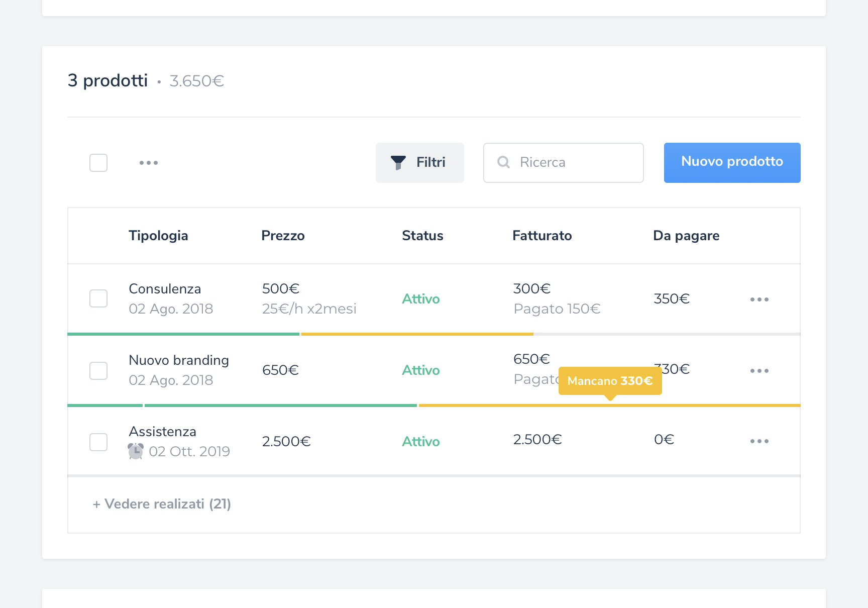Sort by the Prezzo column header
The height and width of the screenshot is (608, 868).
tap(283, 236)
